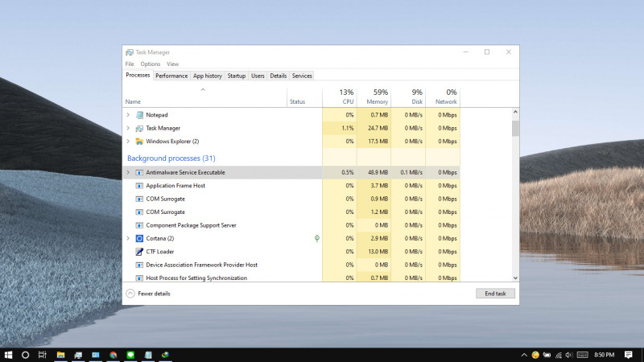
Task: Open File Explorer from the taskbar
Action: click(x=60, y=355)
